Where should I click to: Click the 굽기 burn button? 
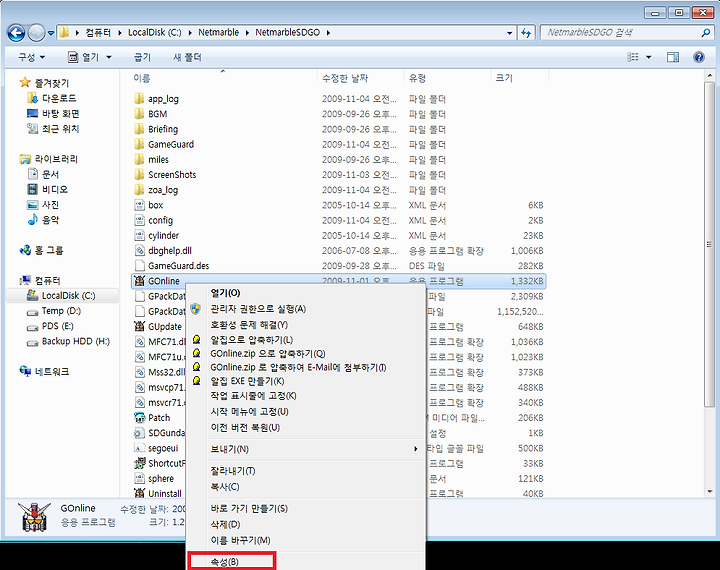[142, 57]
